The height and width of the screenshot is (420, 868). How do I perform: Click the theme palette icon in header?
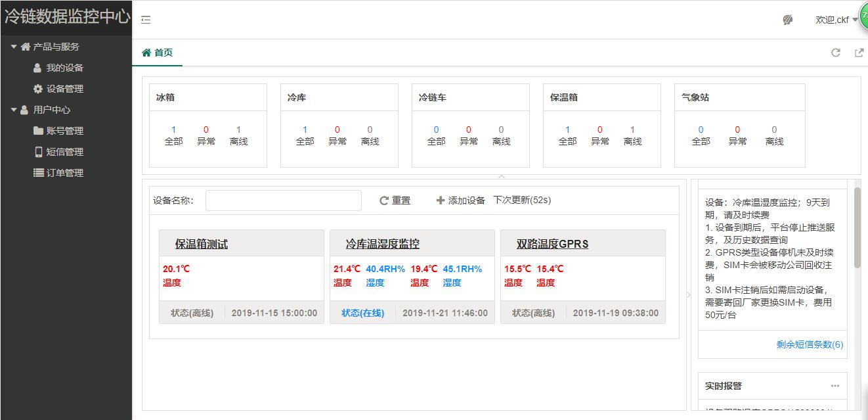(x=788, y=20)
